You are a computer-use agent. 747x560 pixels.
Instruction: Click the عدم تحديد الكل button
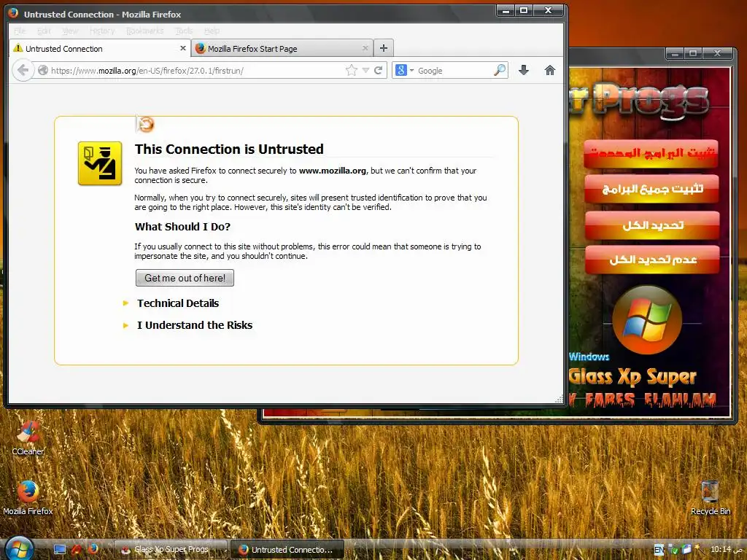(x=652, y=260)
